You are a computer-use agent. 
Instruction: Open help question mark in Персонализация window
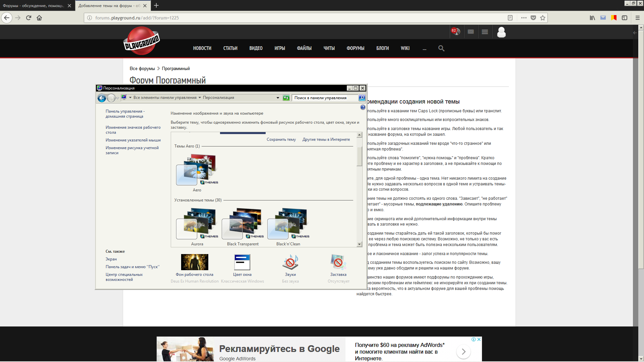363,107
